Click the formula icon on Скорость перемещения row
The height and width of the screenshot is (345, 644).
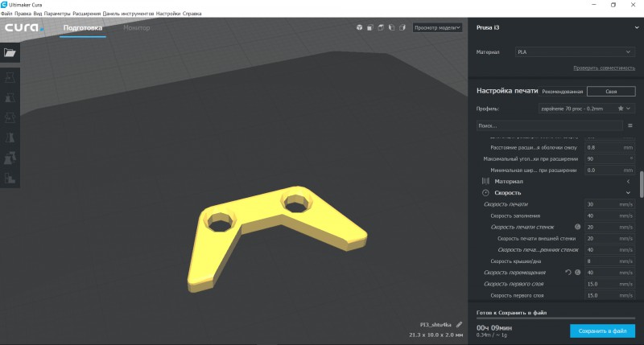pyautogui.click(x=577, y=273)
